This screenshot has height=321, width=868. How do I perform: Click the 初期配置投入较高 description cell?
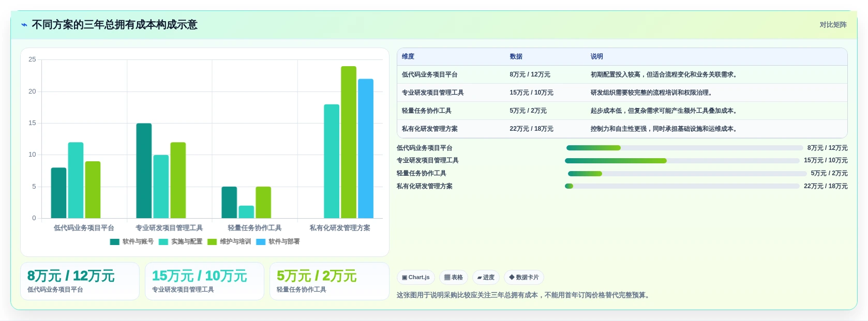coord(664,74)
